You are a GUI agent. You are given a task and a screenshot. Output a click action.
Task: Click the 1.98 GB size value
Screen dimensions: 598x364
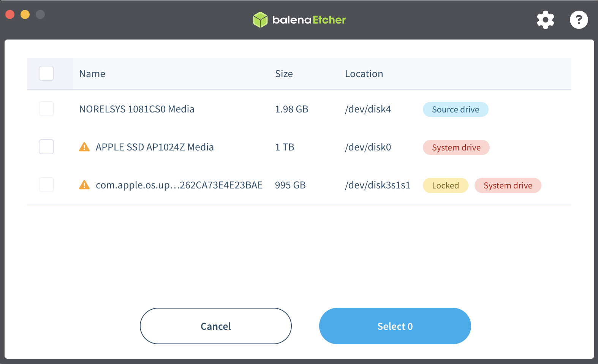[x=292, y=109]
